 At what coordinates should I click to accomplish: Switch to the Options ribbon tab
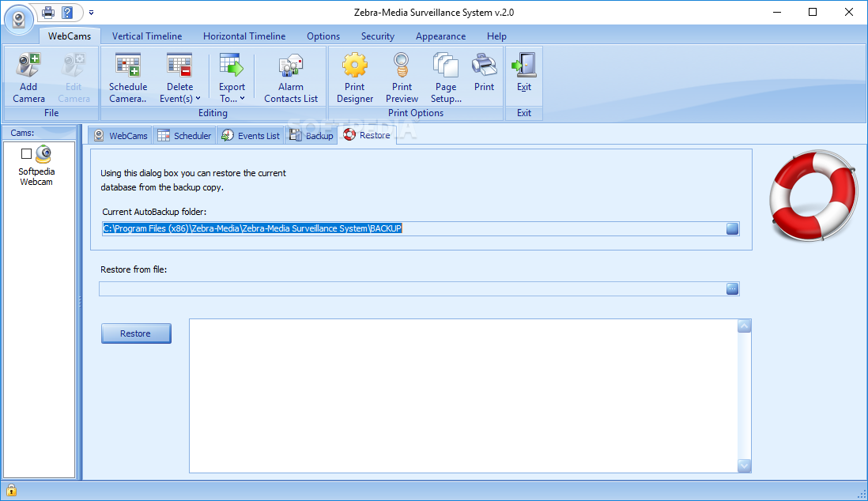point(323,36)
